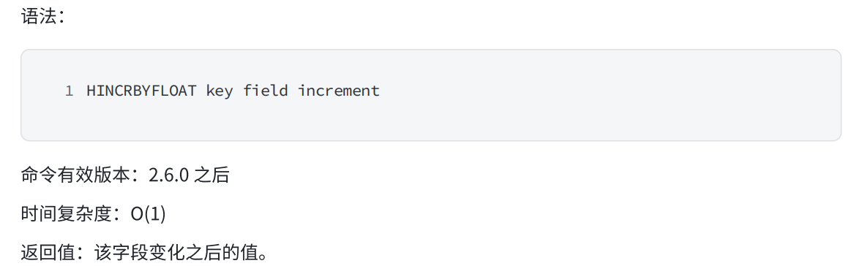
Task: Click the word "increment" in the code block
Action: (x=339, y=91)
